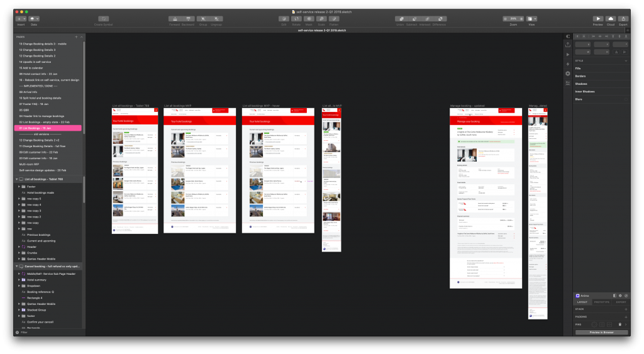644x354 pixels.
Task: Click the Cloud upload icon
Action: [x=611, y=19]
